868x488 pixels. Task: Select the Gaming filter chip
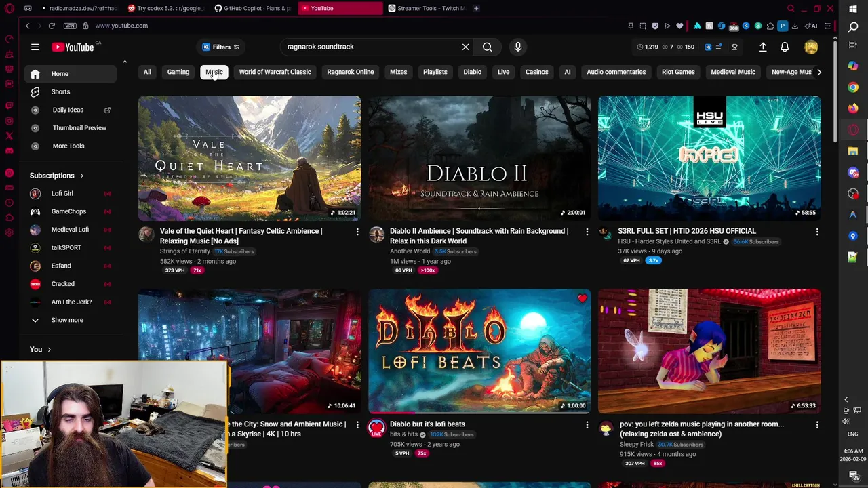pyautogui.click(x=178, y=72)
